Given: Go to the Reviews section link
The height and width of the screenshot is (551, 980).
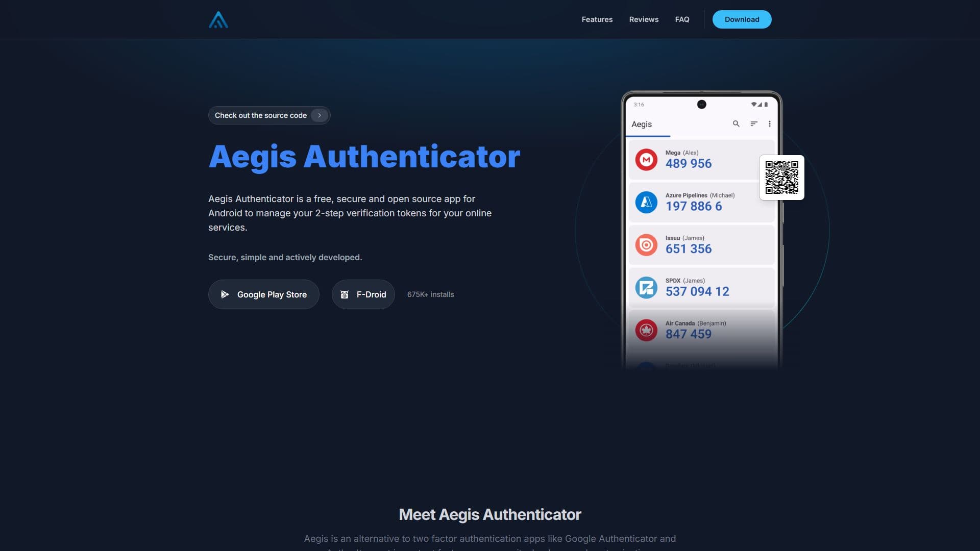Looking at the screenshot, I should (644, 19).
